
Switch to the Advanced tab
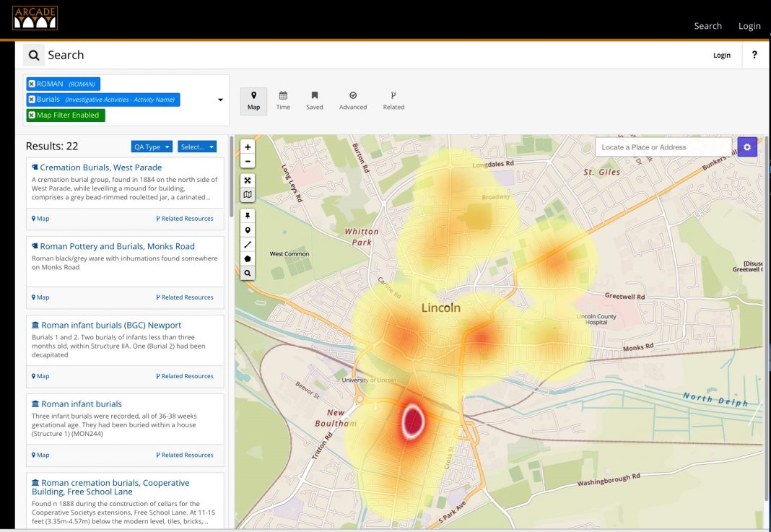click(353, 100)
